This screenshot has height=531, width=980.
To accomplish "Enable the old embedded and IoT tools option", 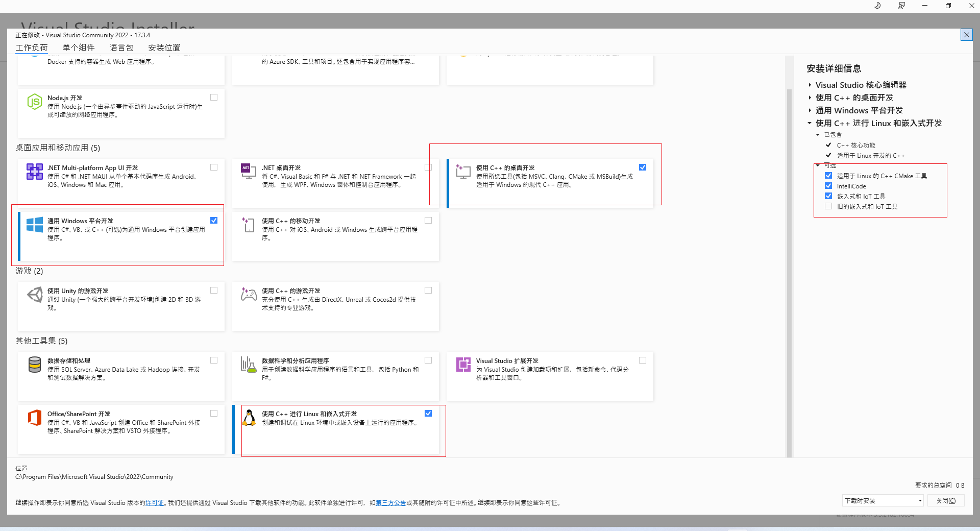I will (x=828, y=206).
